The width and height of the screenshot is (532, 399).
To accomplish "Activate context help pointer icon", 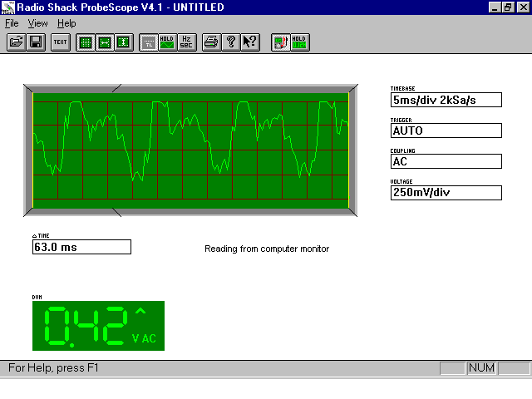I will point(250,42).
